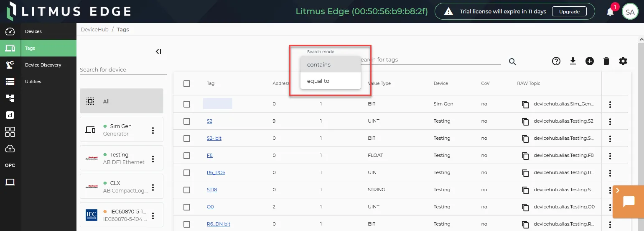
Task: Open the DeviceHub devices icon in sidebar
Action: coord(10,48)
